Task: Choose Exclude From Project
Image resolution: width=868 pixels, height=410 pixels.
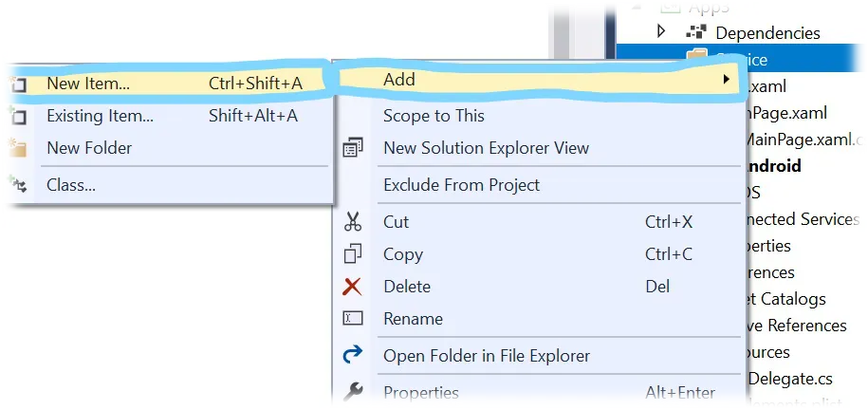Action: coord(461,184)
